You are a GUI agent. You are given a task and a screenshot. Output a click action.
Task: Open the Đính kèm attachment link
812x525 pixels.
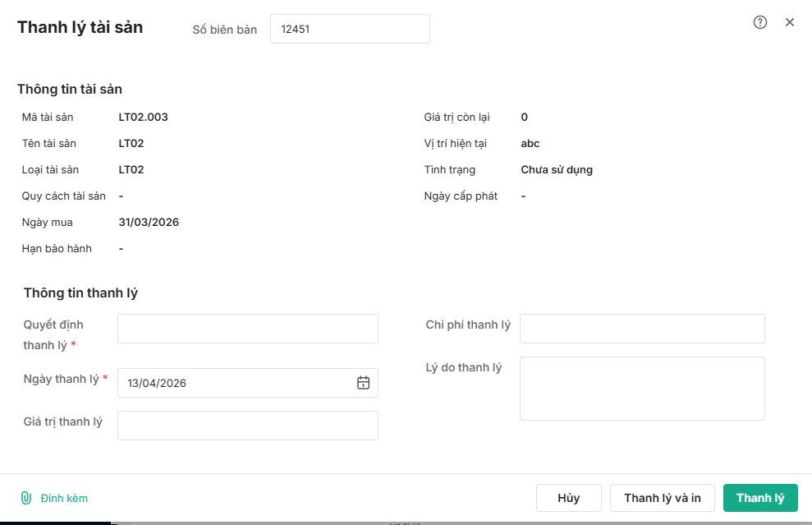pos(64,498)
